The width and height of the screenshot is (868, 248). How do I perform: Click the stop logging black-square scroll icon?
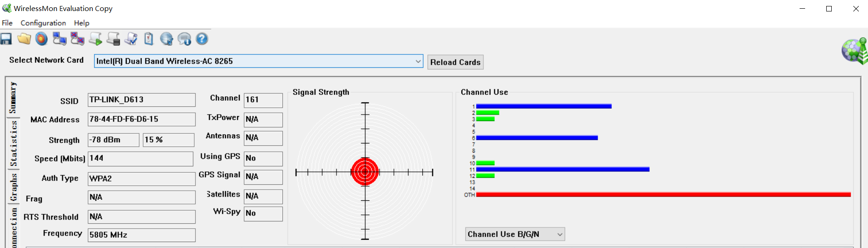113,39
